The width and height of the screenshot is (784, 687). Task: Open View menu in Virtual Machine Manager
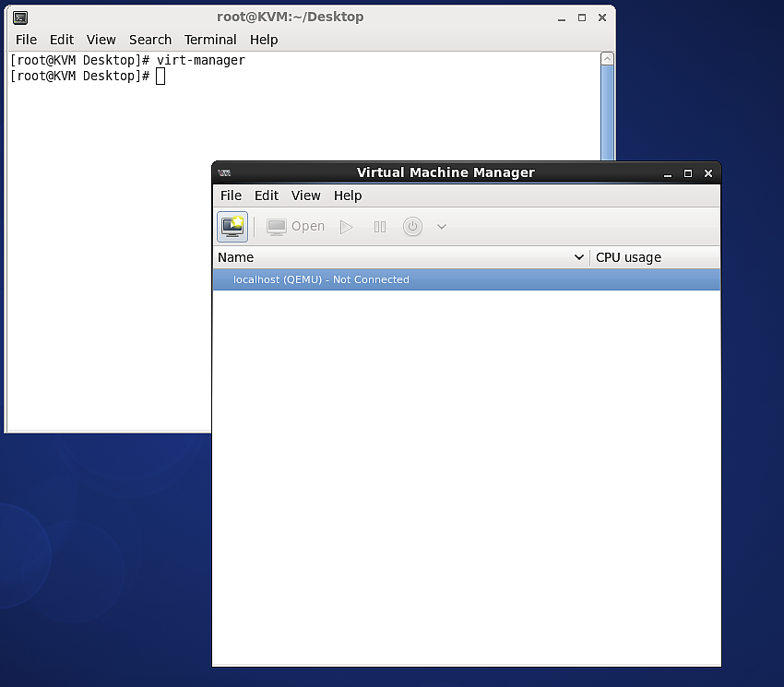pyautogui.click(x=305, y=195)
